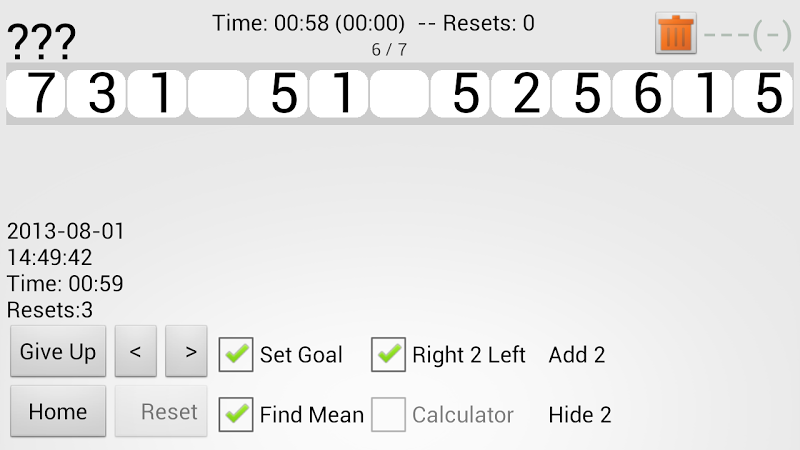Tap the Add 2 option
Viewport: 800px width, 450px height.
click(577, 355)
